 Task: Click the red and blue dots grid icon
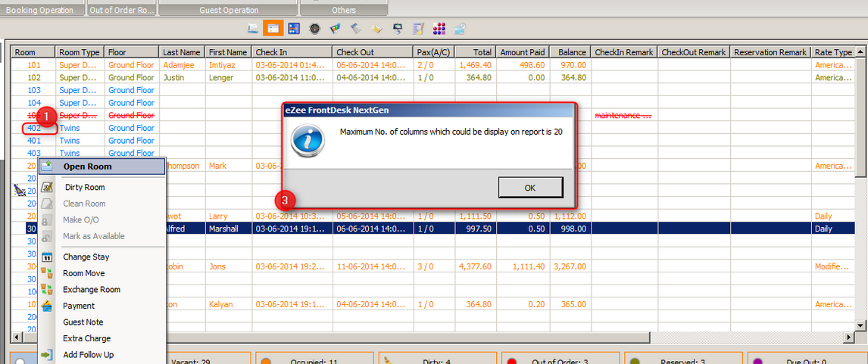point(439,28)
